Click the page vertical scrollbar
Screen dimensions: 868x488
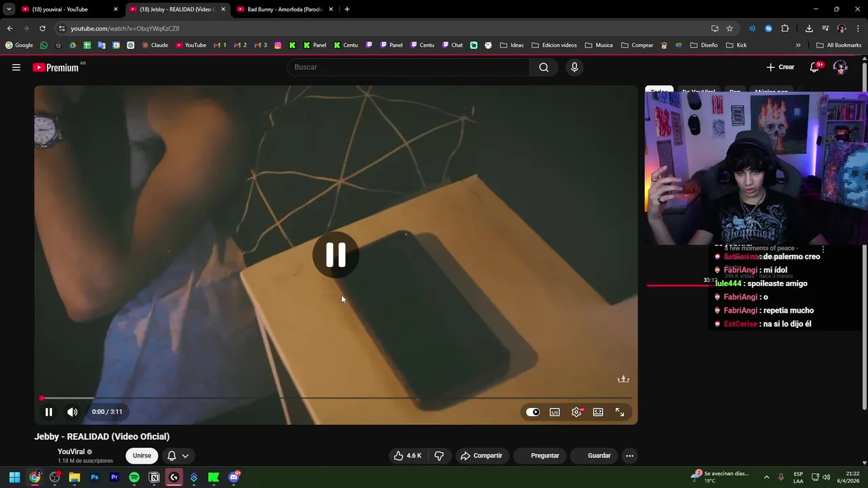click(864, 237)
